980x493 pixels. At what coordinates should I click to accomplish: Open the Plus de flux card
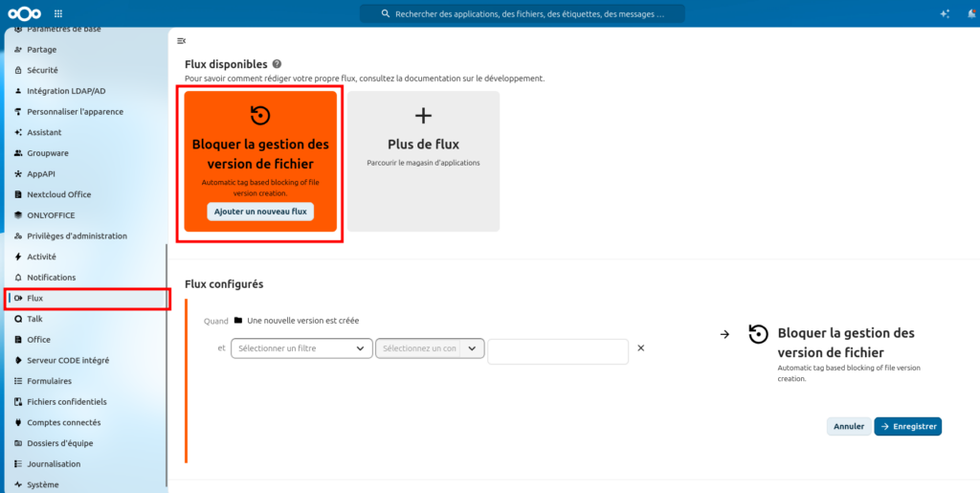tap(424, 161)
